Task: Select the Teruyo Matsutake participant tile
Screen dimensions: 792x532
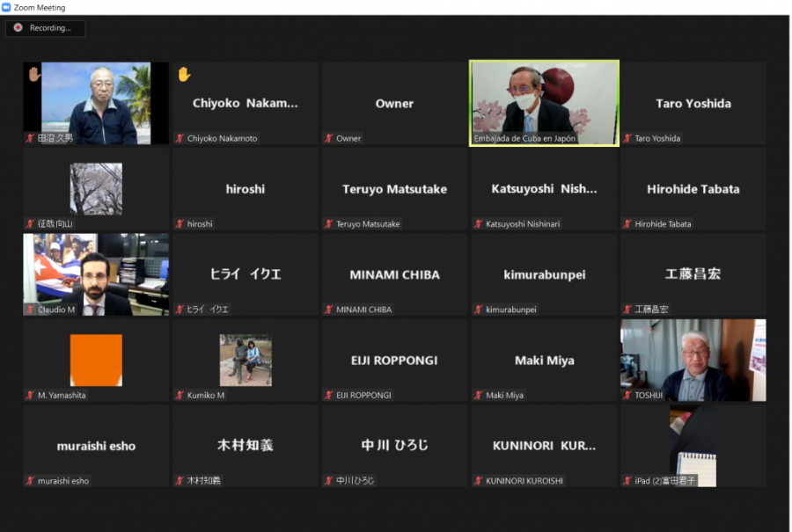Action: 394,189
